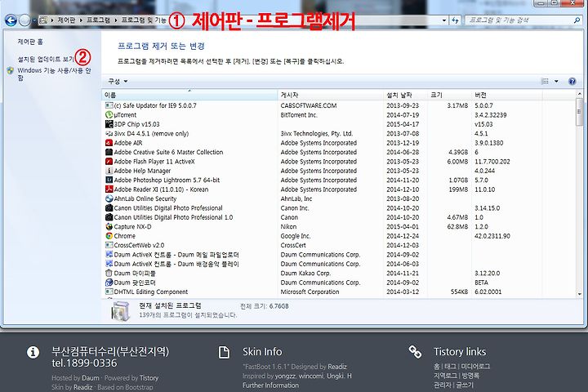Open the help question mark icon
The image size is (588, 392).
coord(572,81)
